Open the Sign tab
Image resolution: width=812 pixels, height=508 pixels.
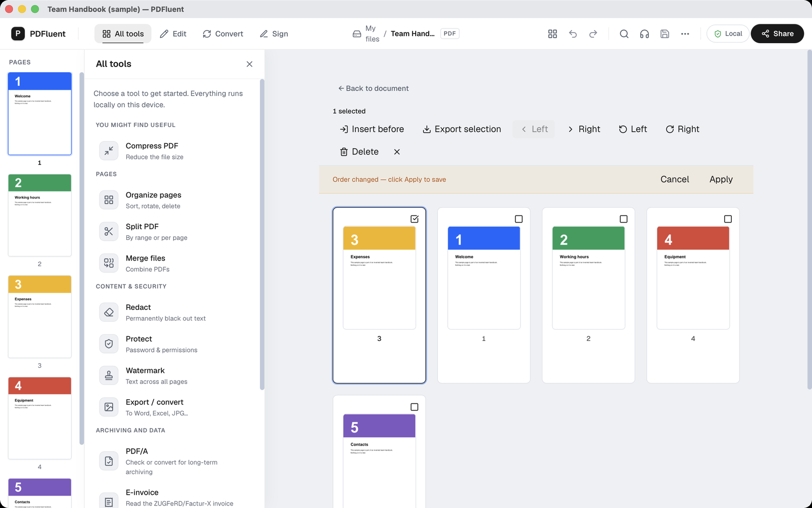[274, 34]
